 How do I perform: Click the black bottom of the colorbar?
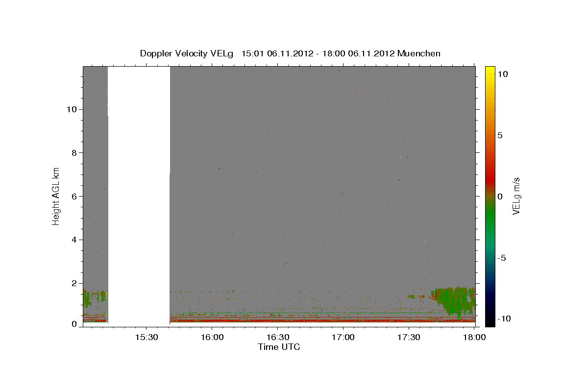(490, 321)
